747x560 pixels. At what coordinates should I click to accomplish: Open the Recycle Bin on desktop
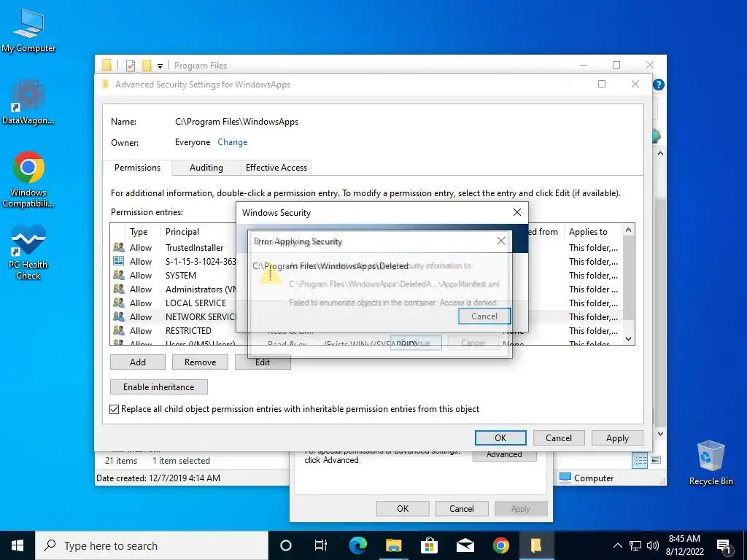pos(711,463)
